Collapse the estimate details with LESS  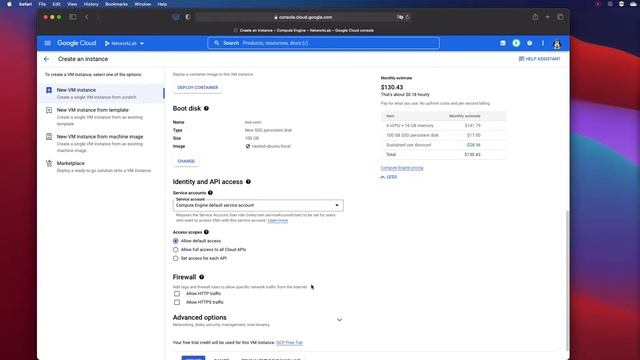389,177
